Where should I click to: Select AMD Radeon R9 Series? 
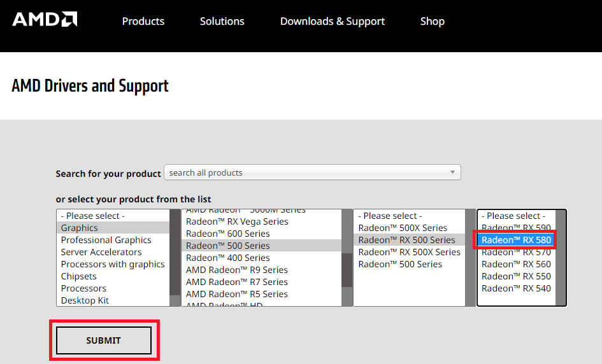click(x=261, y=270)
